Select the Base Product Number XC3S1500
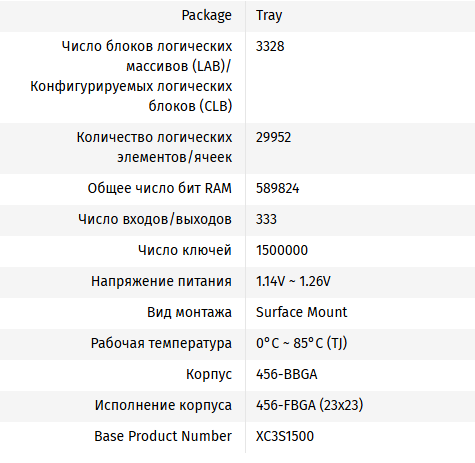This screenshot has width=475, height=463. [285, 436]
